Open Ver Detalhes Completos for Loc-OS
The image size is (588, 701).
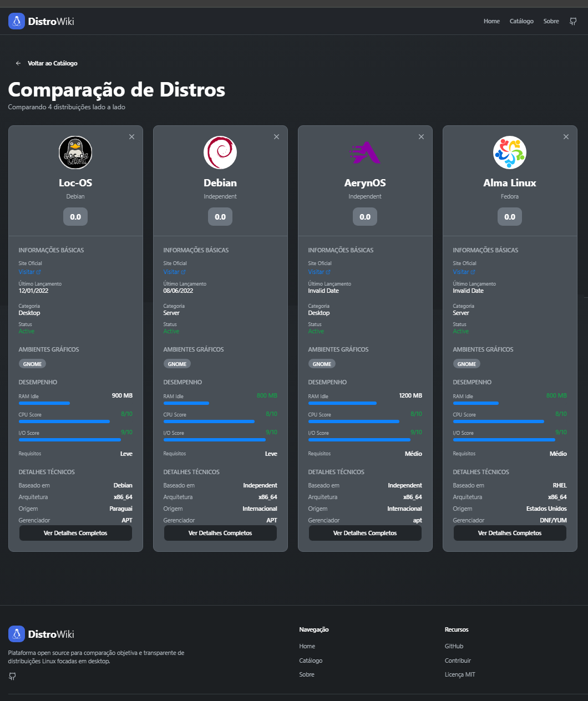pos(75,533)
